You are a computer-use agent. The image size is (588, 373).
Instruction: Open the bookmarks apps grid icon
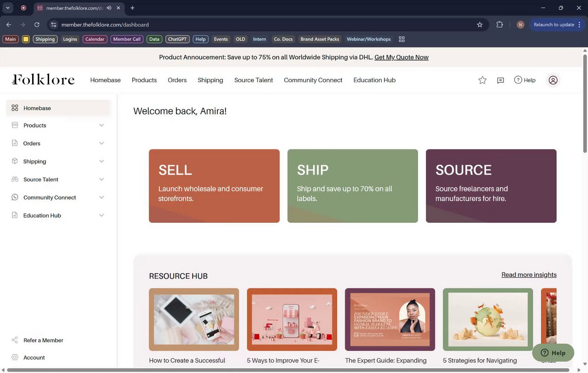[401, 39]
